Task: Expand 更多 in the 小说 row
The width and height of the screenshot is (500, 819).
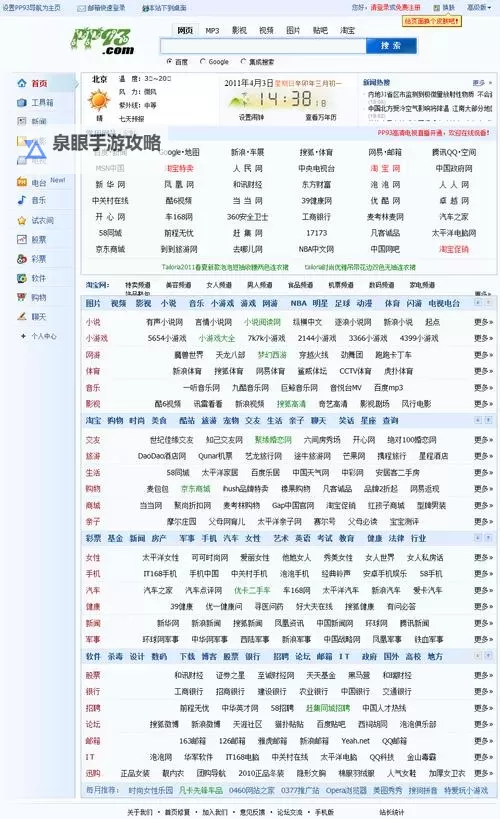Action: (483, 322)
